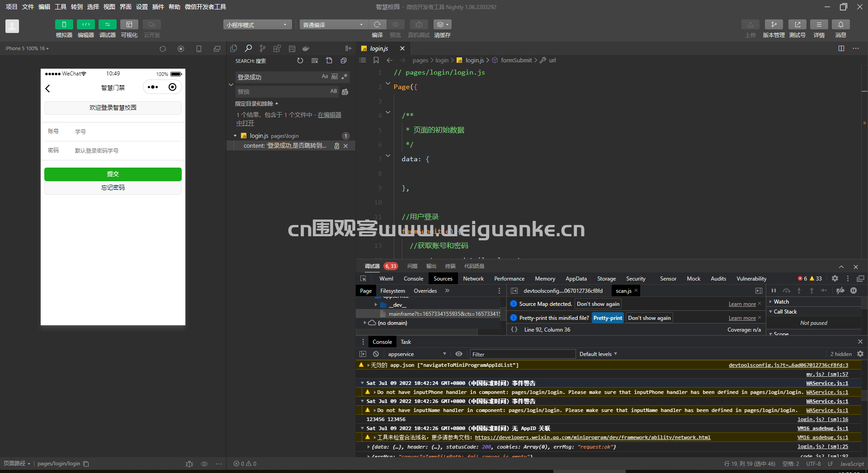This screenshot has height=473, width=868.
Task: Open the appservice context dropdown
Action: coord(417,354)
